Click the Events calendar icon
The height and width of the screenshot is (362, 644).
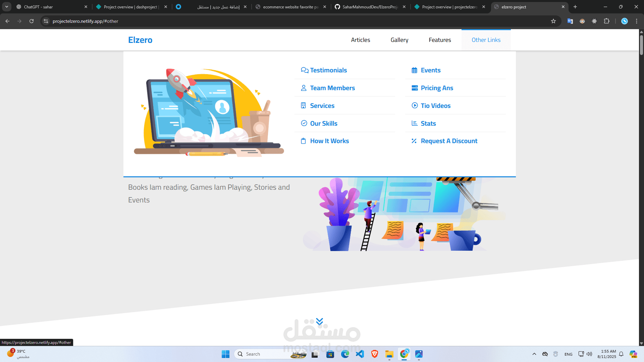click(x=415, y=70)
